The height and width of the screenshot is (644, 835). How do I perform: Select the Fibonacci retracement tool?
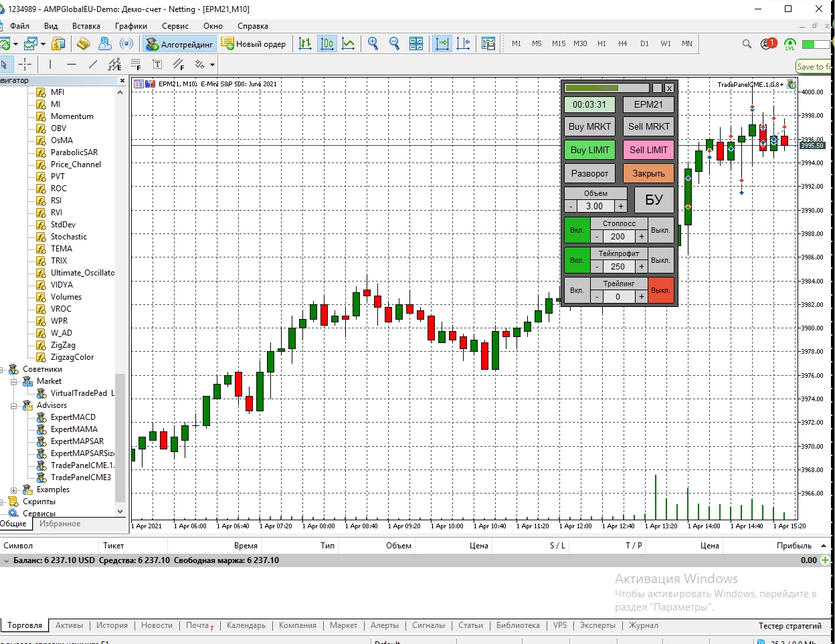[x=136, y=64]
